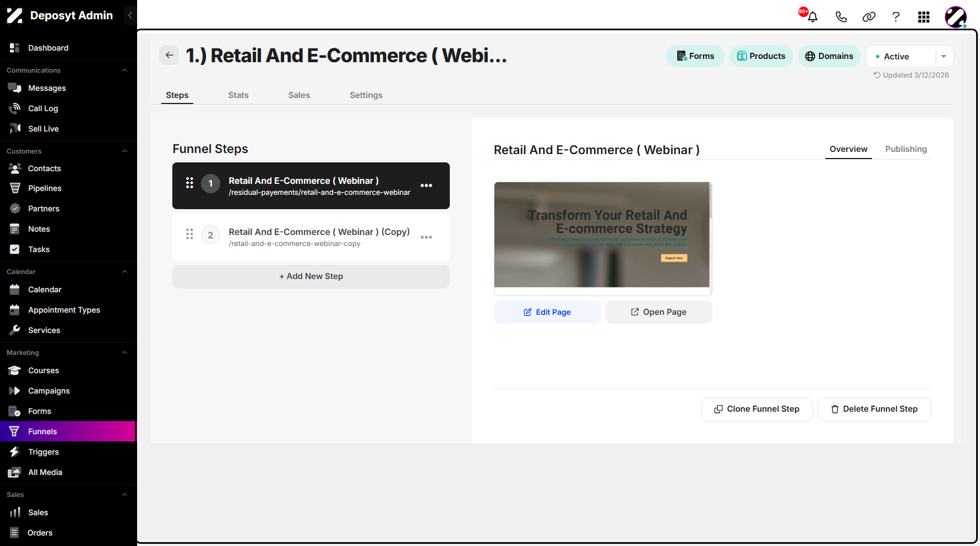Screen dimensions: 980x546
Task: Click Add New Step button
Action: [x=311, y=276]
